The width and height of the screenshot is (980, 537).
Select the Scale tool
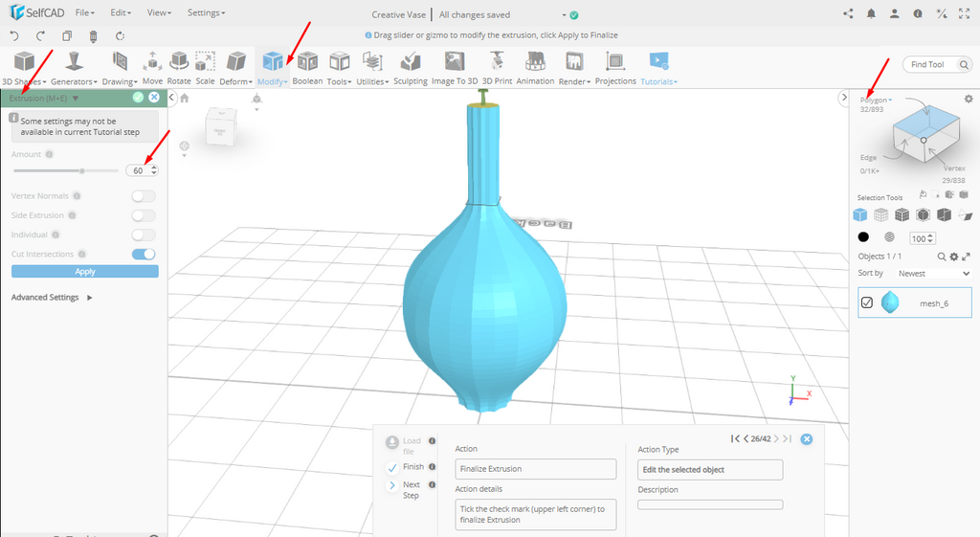point(205,68)
